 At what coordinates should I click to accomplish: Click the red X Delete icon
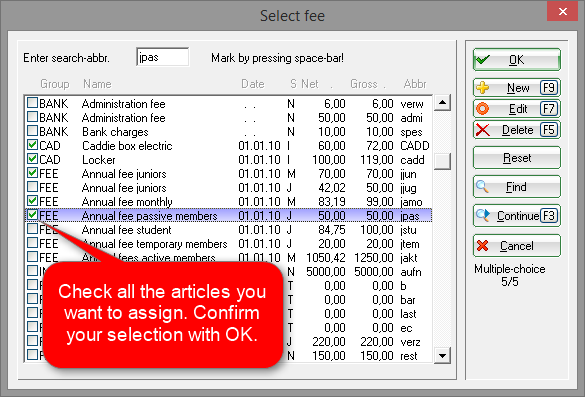pyautogui.click(x=483, y=130)
